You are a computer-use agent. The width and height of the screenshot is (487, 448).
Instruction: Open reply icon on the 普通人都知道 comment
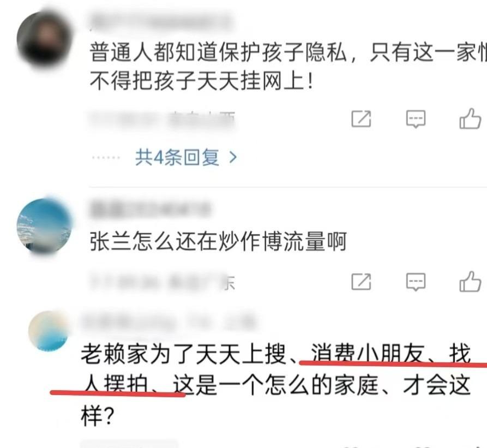(x=416, y=118)
